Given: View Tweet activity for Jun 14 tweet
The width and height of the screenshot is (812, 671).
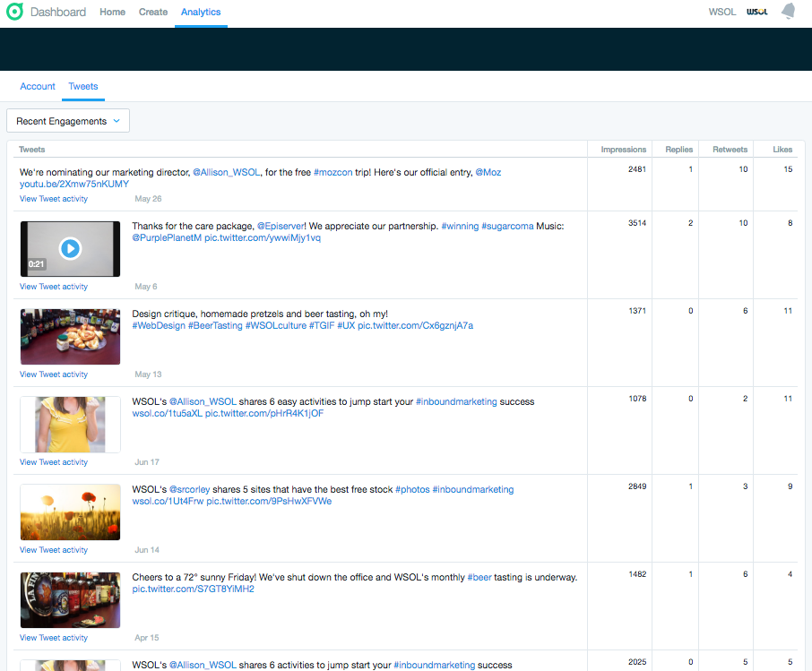Looking at the screenshot, I should (54, 550).
